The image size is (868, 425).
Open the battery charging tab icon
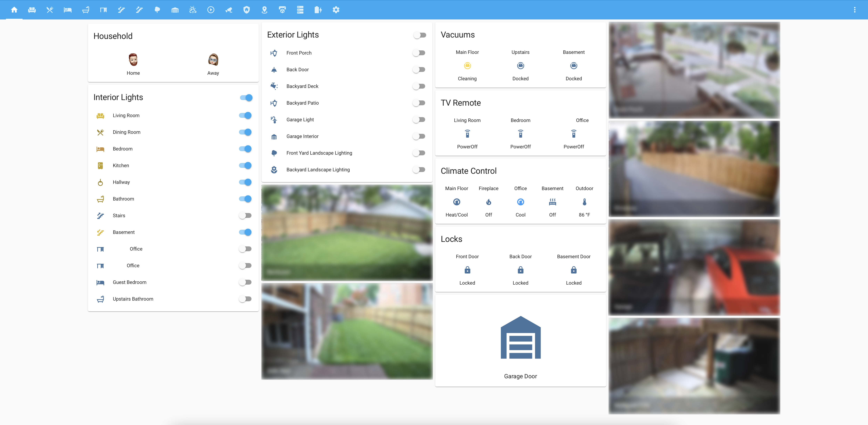(318, 10)
